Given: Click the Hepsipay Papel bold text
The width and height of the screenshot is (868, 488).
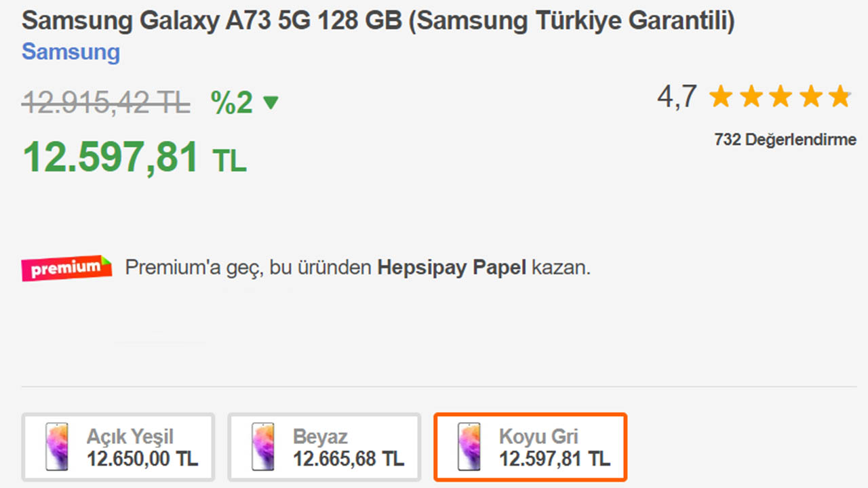Looking at the screenshot, I should point(451,267).
